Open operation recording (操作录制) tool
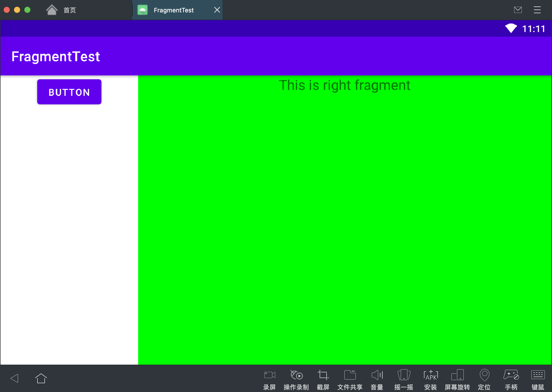552x392 pixels. [296, 375]
